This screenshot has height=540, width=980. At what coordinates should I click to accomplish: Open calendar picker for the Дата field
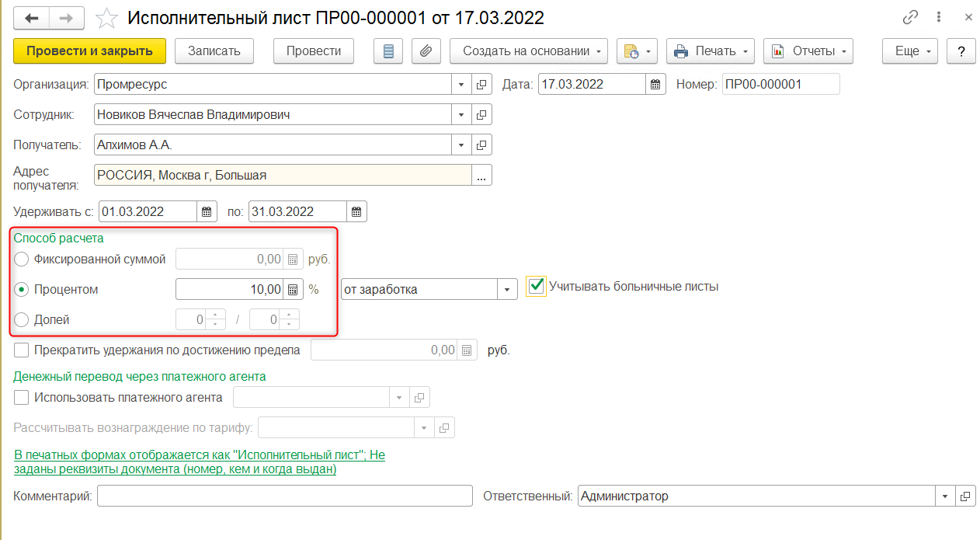coord(655,85)
